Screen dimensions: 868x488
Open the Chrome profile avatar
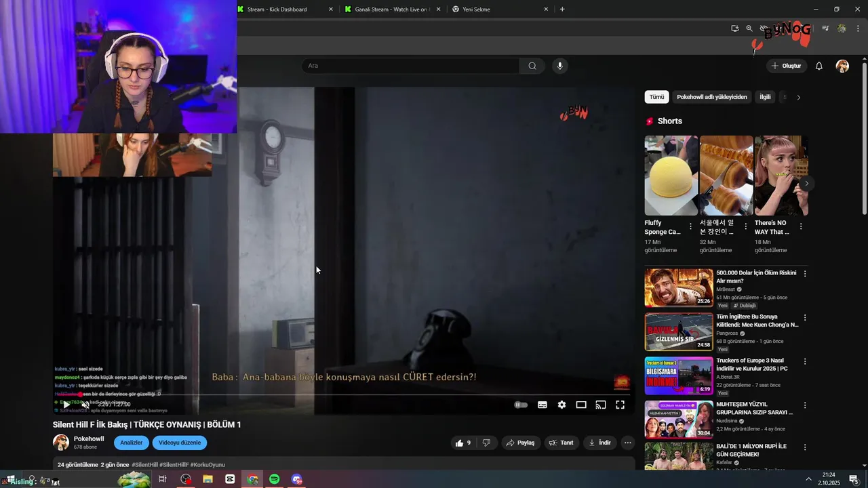842,28
